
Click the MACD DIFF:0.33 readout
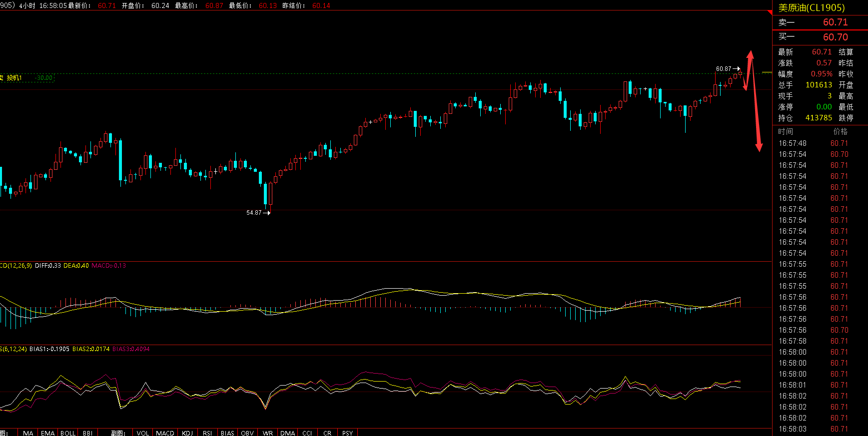(48, 266)
